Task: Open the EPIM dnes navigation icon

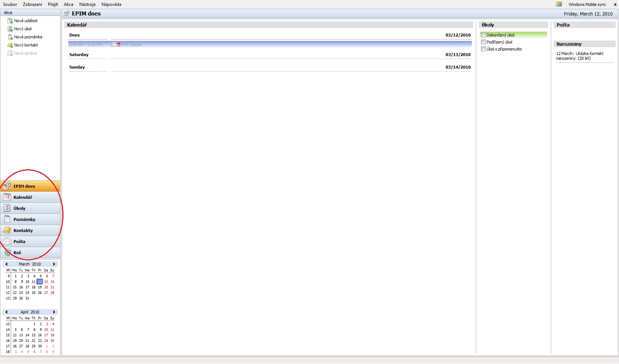Action: pos(7,186)
